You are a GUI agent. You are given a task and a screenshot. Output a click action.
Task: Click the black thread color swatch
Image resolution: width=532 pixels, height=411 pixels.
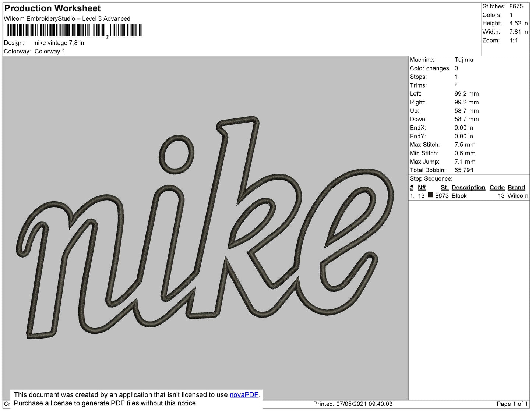tap(430, 195)
